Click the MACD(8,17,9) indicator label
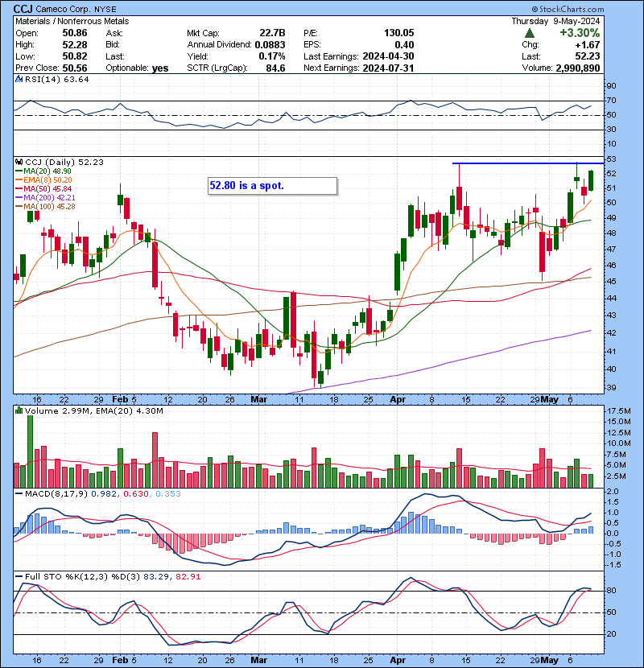This screenshot has width=644, height=668. click(x=56, y=494)
